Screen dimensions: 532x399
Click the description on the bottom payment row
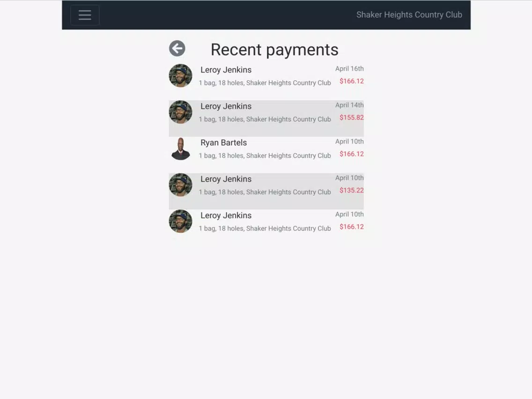[x=265, y=229]
